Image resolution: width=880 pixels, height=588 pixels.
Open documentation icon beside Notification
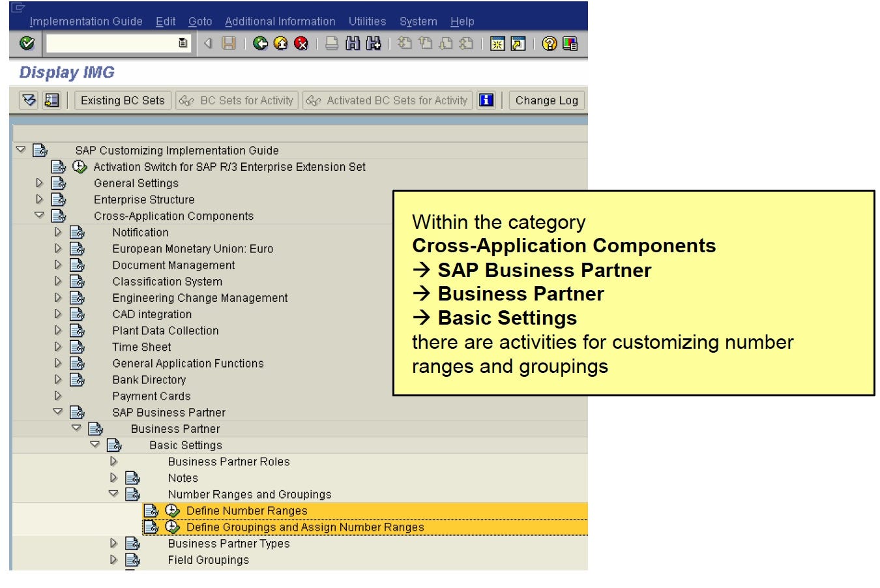tap(77, 232)
